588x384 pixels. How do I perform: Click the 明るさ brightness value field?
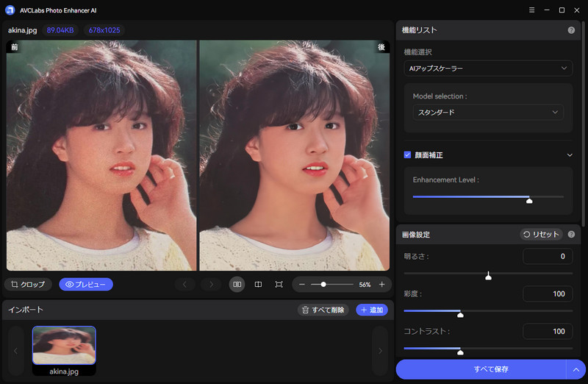click(x=548, y=257)
